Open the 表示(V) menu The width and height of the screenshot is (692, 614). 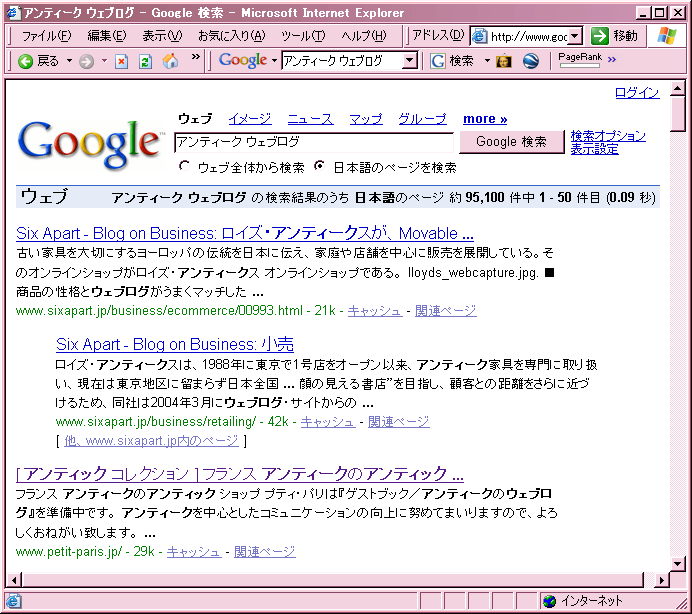(162, 36)
